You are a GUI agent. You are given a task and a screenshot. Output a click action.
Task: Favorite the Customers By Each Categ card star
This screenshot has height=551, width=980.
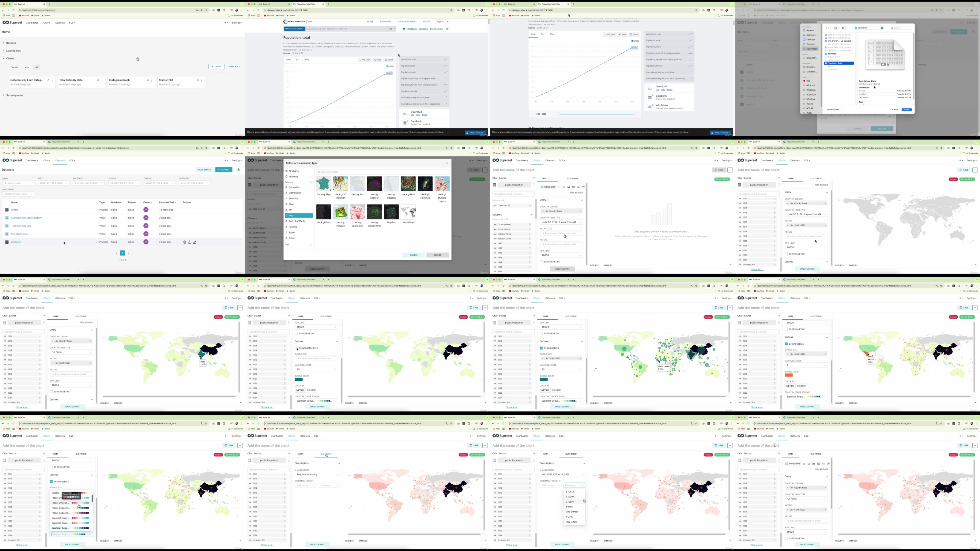(x=48, y=80)
